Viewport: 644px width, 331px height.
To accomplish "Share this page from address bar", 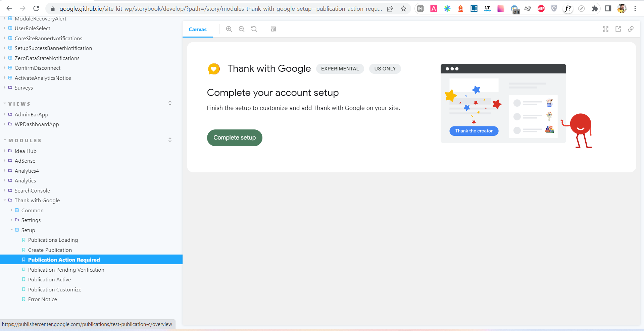I will 390,9.
